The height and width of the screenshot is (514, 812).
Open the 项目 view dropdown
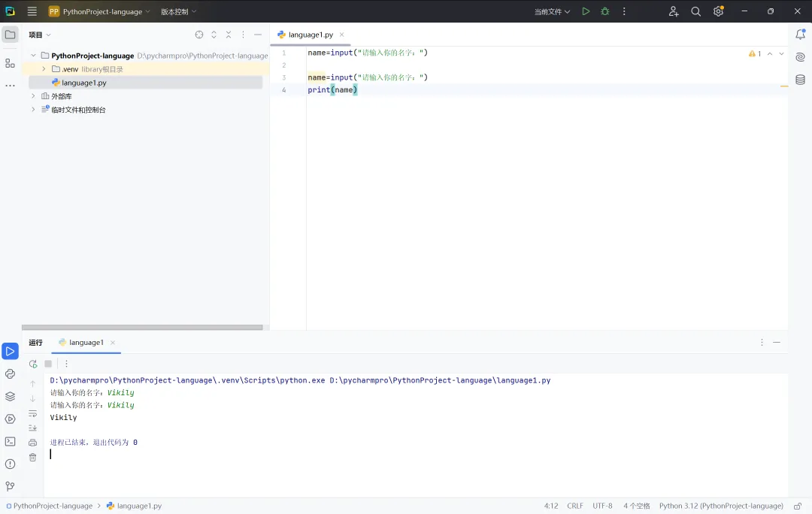pyautogui.click(x=40, y=35)
